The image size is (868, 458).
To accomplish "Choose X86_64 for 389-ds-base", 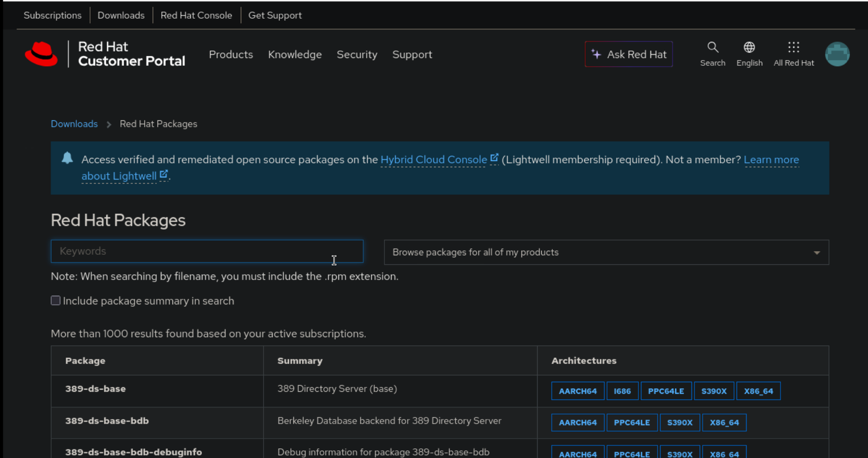I will click(x=758, y=391).
